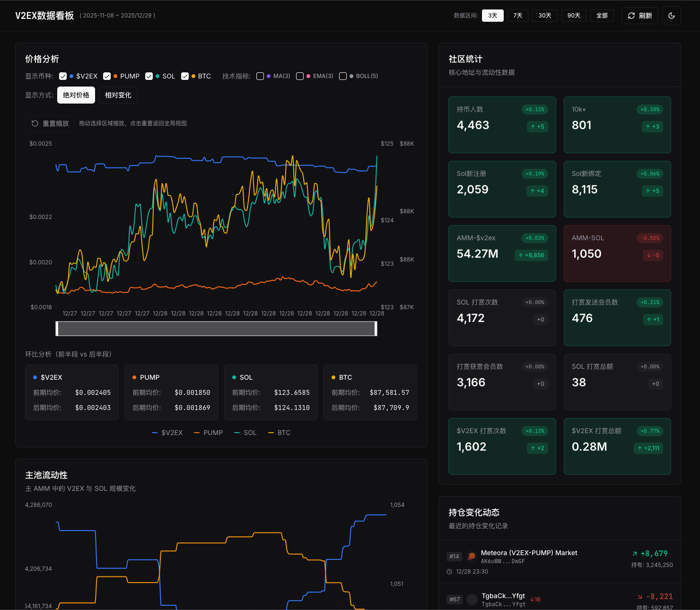The height and width of the screenshot is (610, 700).
Task: Toggle the EMA(3) indicator checkbox
Action: coord(300,76)
